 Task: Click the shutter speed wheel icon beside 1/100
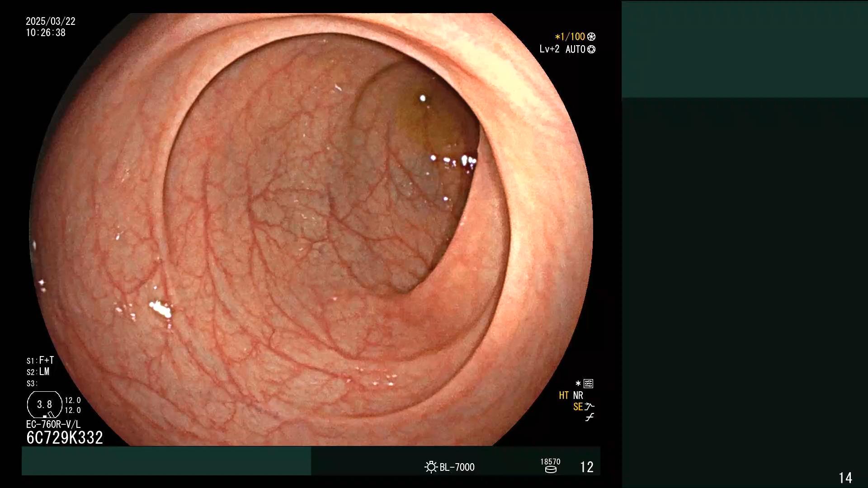click(x=591, y=37)
